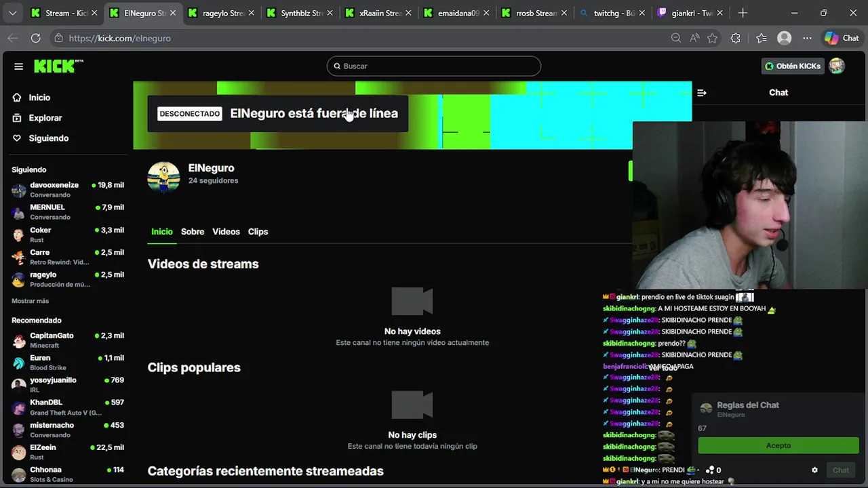868x488 pixels.
Task: Open Explorar in the sidebar
Action: [x=45, y=118]
